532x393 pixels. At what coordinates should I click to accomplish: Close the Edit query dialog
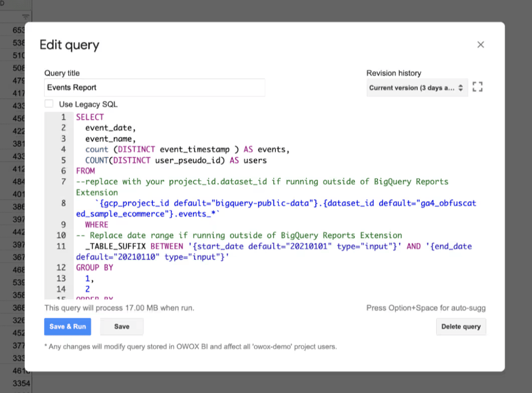coord(480,45)
